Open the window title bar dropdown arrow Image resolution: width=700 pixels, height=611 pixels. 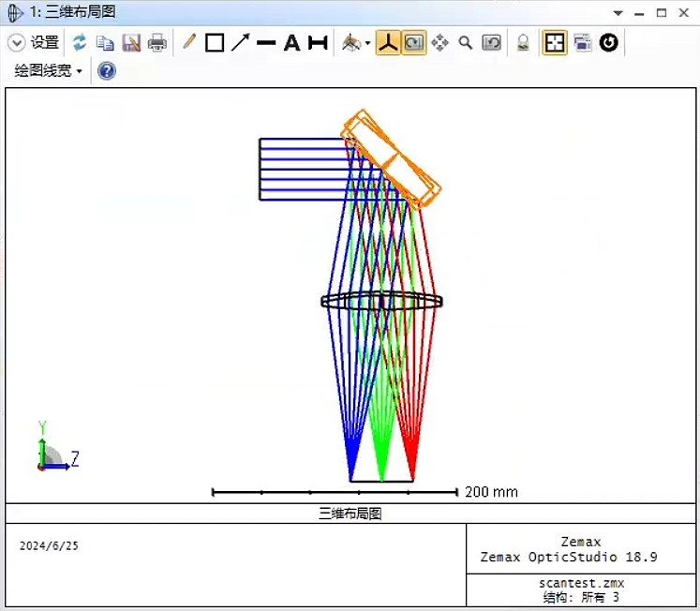(618, 13)
